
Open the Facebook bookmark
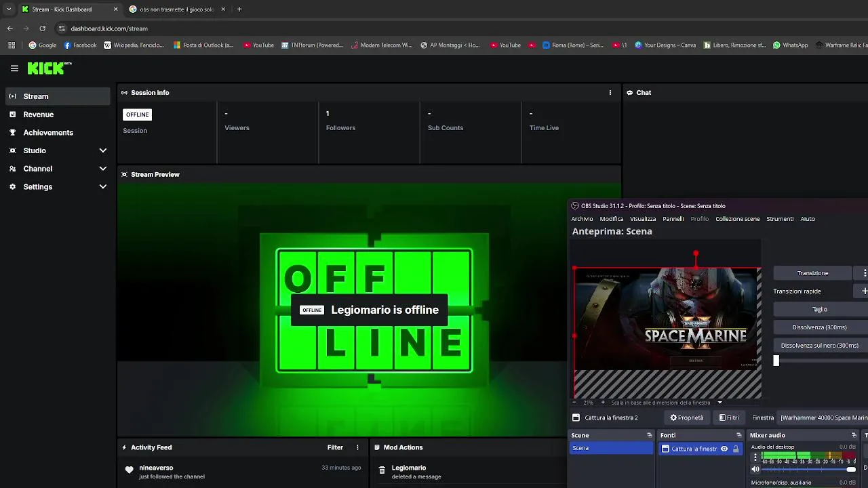[80, 45]
